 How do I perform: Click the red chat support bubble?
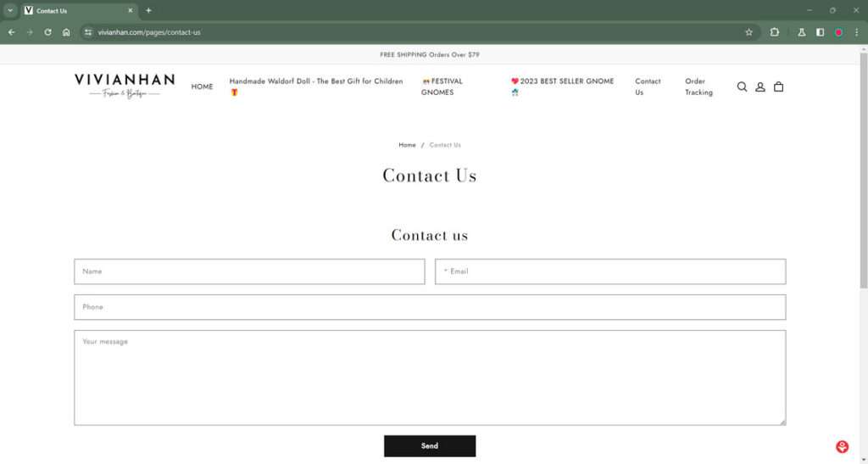pyautogui.click(x=842, y=447)
